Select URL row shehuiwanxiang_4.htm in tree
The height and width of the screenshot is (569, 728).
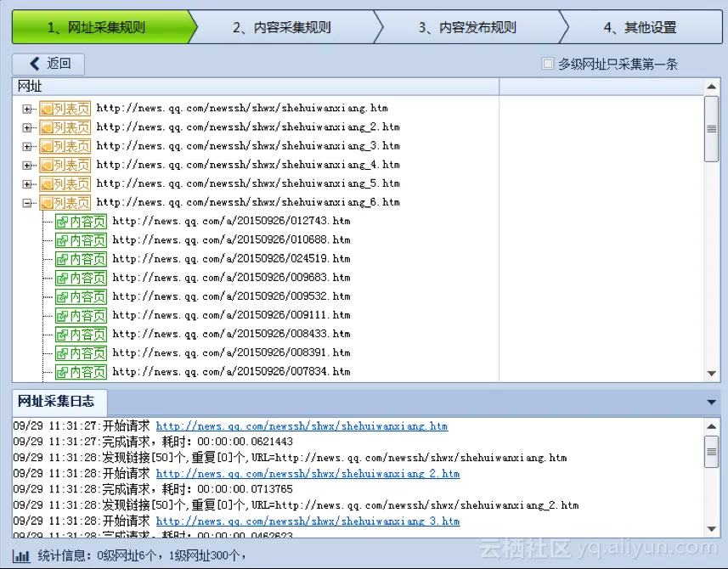point(248,164)
